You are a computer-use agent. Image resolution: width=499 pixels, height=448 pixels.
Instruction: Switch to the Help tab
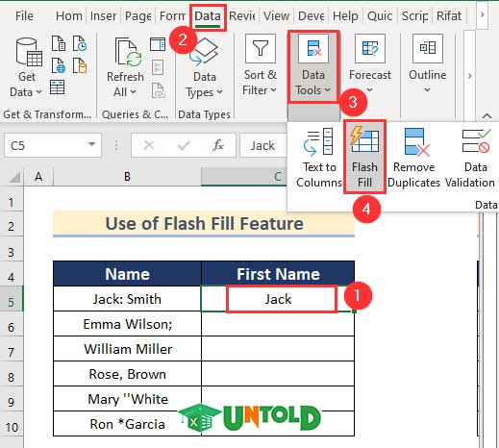345,15
